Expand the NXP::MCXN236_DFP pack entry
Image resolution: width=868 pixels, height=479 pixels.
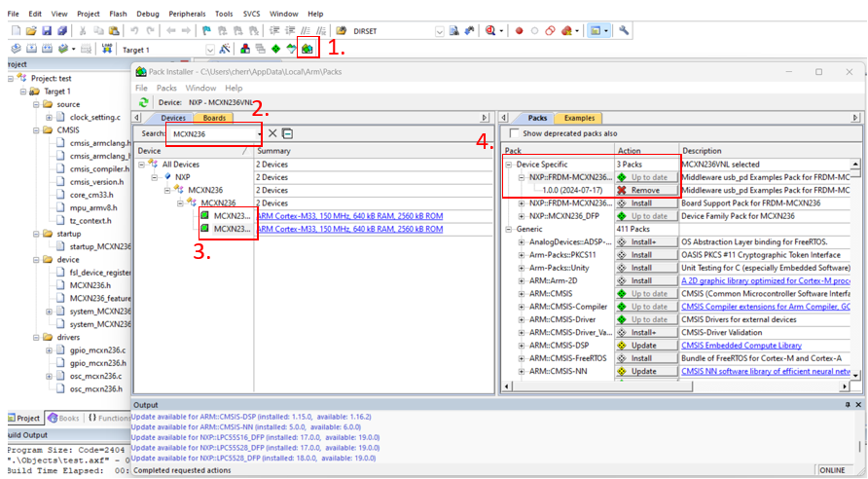(522, 216)
